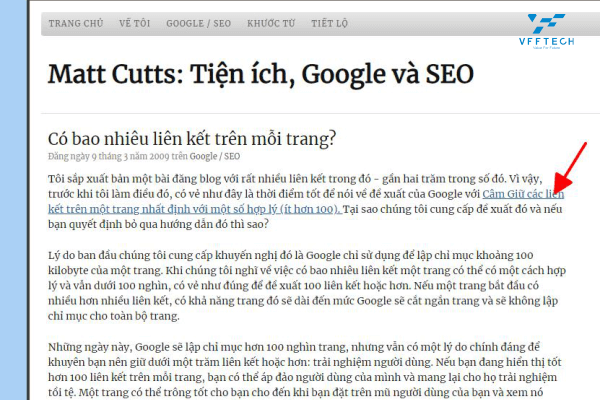Select the KHƯỚC TỪ menu item
Image resolution: width=600 pixels, height=400 pixels.
[271, 23]
